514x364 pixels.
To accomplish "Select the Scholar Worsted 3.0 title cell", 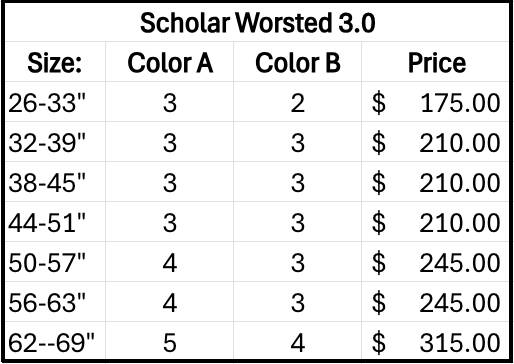I will click(x=257, y=23).
